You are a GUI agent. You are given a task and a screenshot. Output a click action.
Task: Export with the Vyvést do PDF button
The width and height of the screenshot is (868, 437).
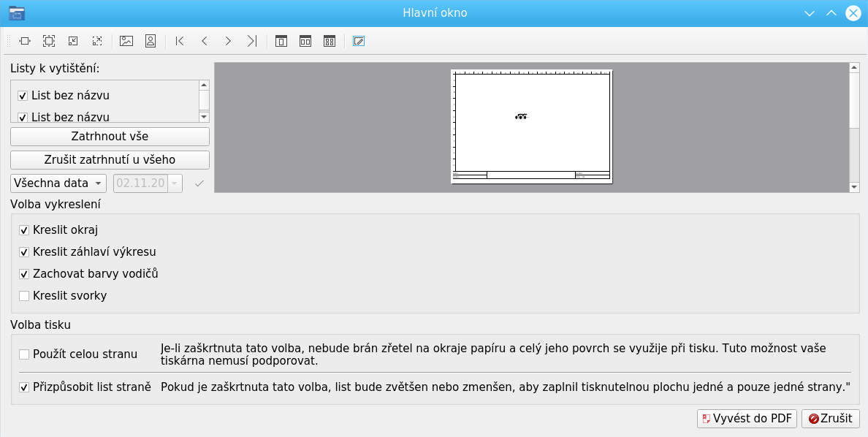coord(746,419)
